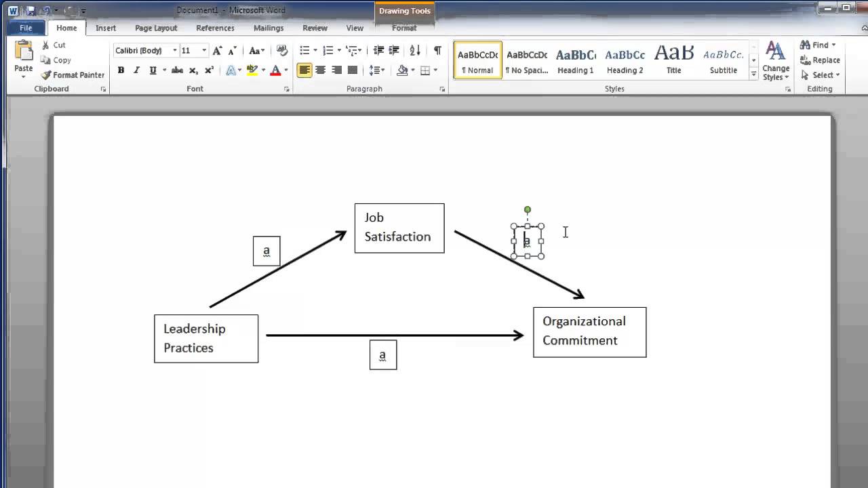Toggle show paragraph marks
This screenshot has width=868, height=488.
point(437,51)
